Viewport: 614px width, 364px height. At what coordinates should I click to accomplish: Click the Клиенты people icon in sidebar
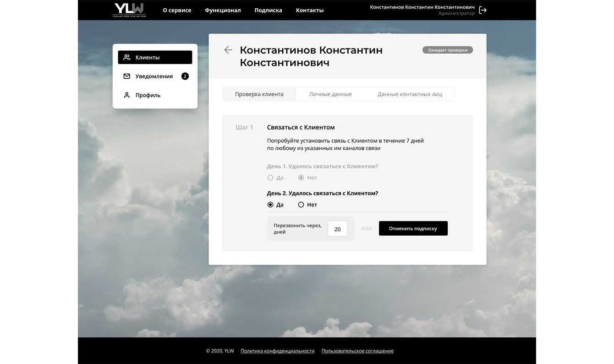click(127, 57)
